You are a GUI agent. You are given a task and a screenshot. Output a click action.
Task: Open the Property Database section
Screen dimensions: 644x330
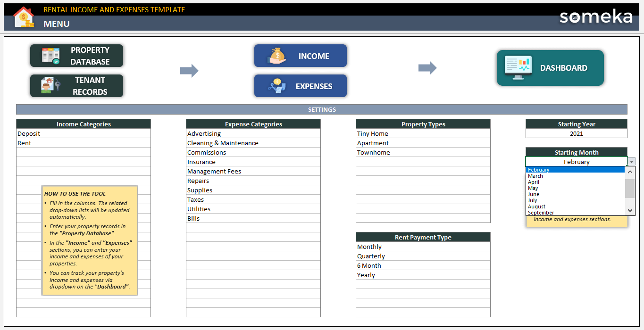pyautogui.click(x=76, y=55)
